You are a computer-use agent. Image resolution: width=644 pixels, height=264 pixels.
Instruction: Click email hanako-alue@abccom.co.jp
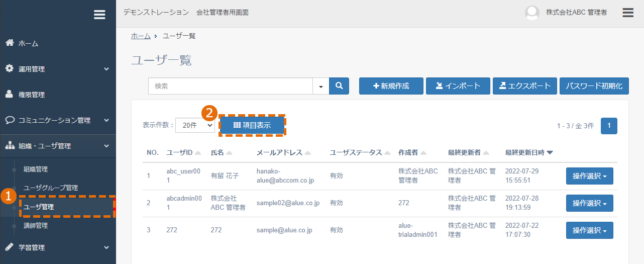(x=285, y=175)
